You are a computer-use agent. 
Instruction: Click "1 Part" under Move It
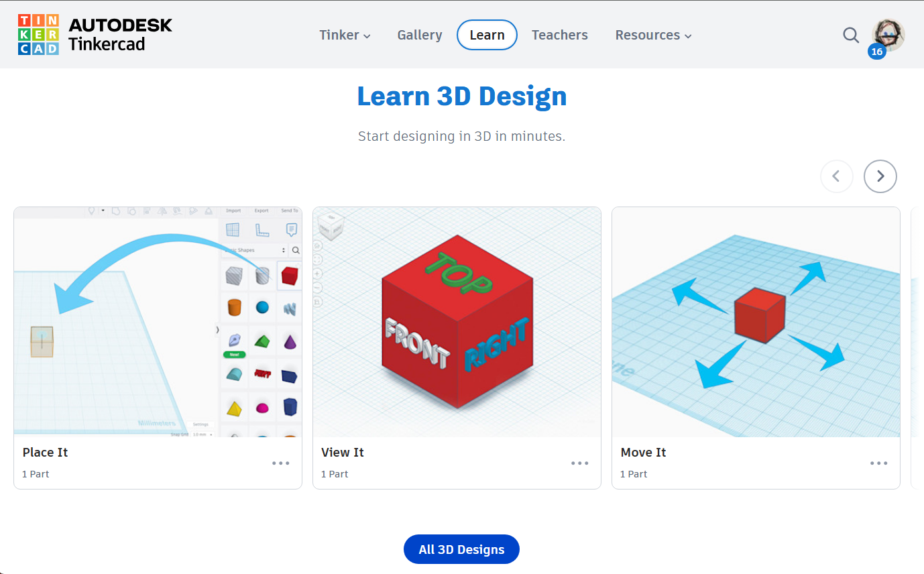pos(634,474)
